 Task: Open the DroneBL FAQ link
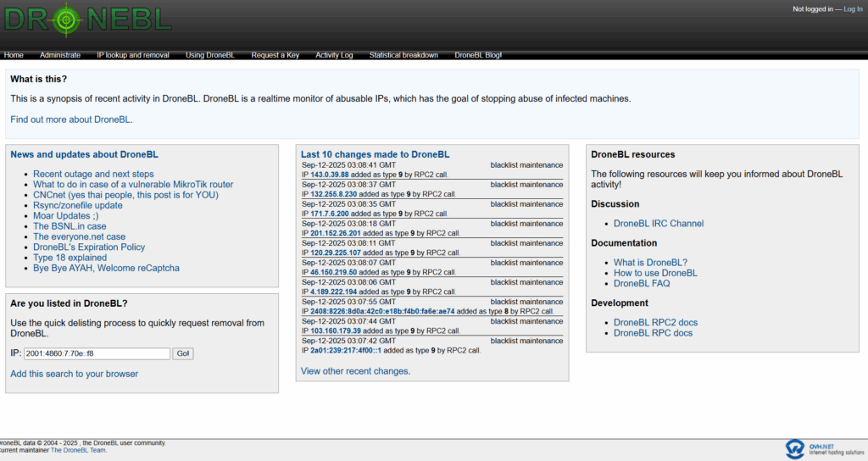click(x=642, y=284)
